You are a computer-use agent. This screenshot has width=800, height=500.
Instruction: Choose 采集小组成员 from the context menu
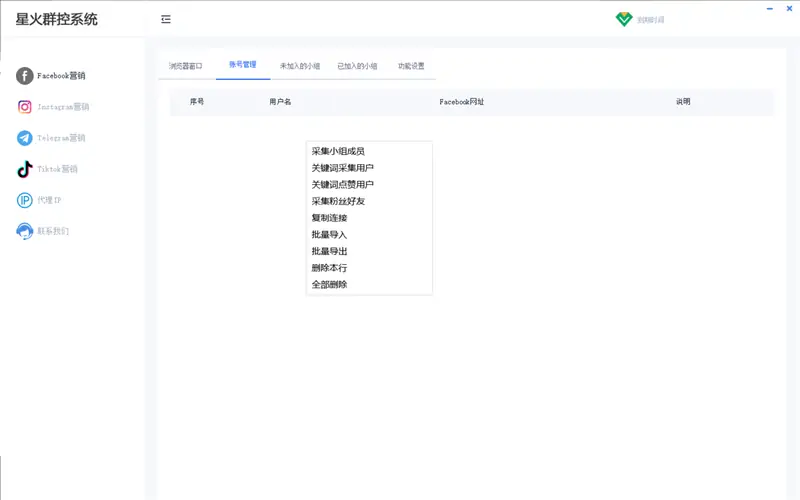(338, 151)
